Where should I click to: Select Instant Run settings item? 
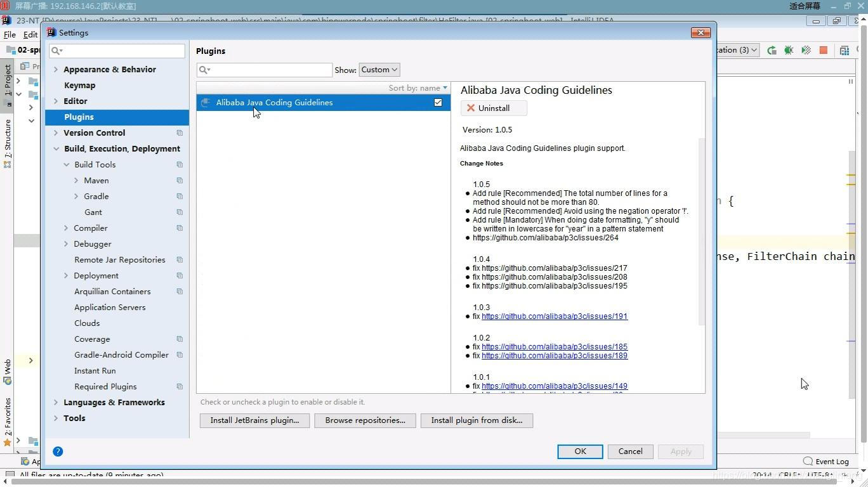point(95,370)
